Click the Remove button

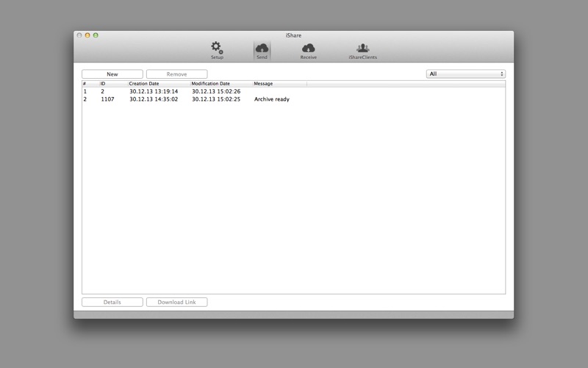tap(176, 74)
